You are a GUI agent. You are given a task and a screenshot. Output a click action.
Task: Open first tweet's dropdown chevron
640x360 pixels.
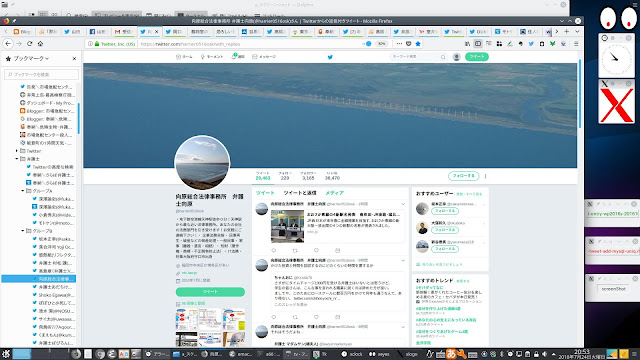click(x=403, y=204)
